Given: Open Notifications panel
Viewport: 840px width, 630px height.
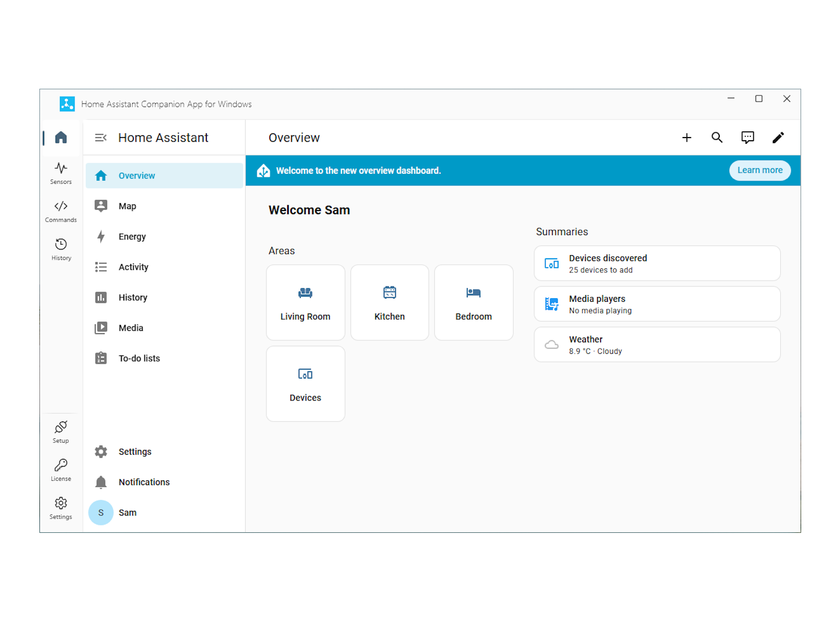Looking at the screenshot, I should tap(164, 482).
